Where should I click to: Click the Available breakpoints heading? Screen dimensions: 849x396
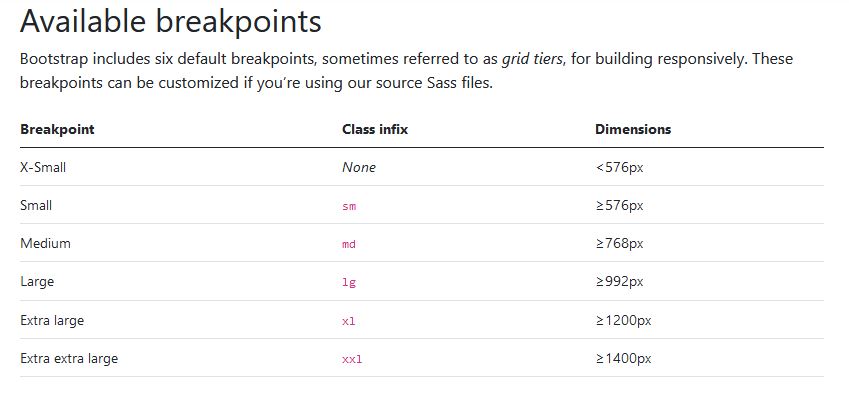pos(171,22)
